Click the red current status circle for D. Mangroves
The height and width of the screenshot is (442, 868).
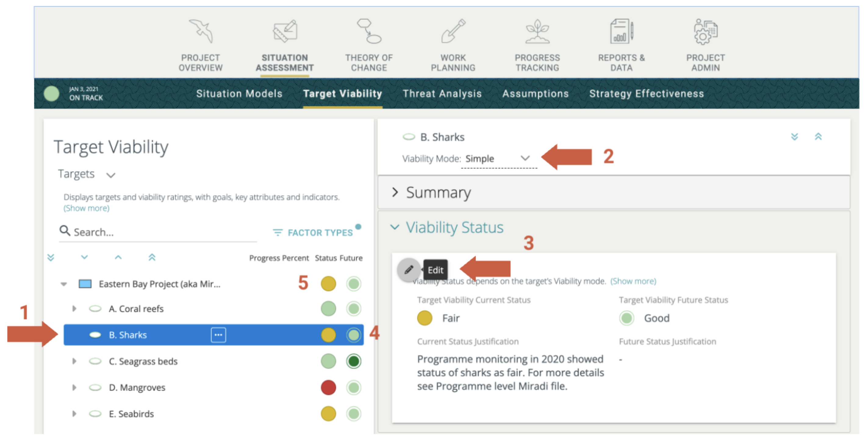[328, 387]
